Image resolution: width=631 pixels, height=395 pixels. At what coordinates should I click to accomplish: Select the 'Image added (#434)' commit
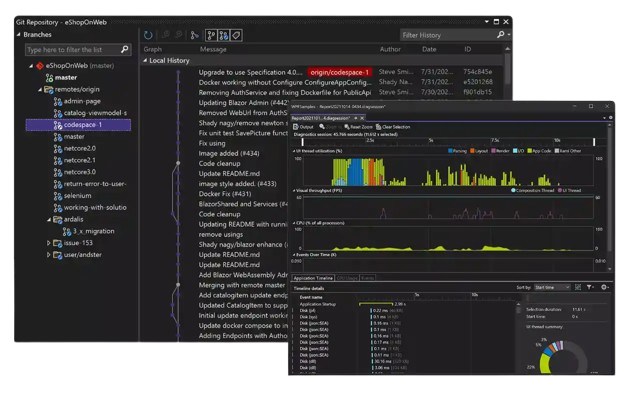tap(229, 153)
